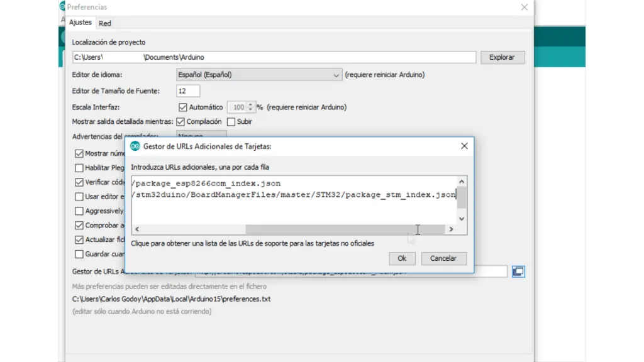Enable Habilitar Plegado checkbox
The image size is (644, 362).
click(x=79, y=168)
